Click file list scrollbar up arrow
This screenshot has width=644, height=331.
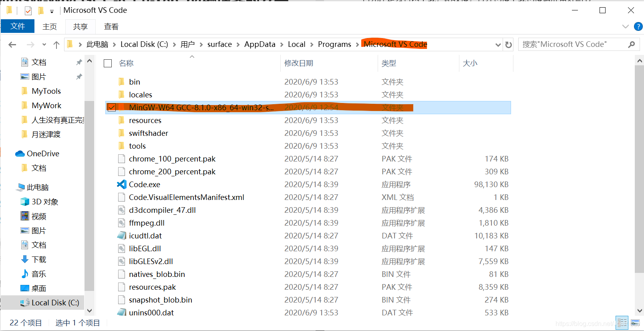pos(639,61)
